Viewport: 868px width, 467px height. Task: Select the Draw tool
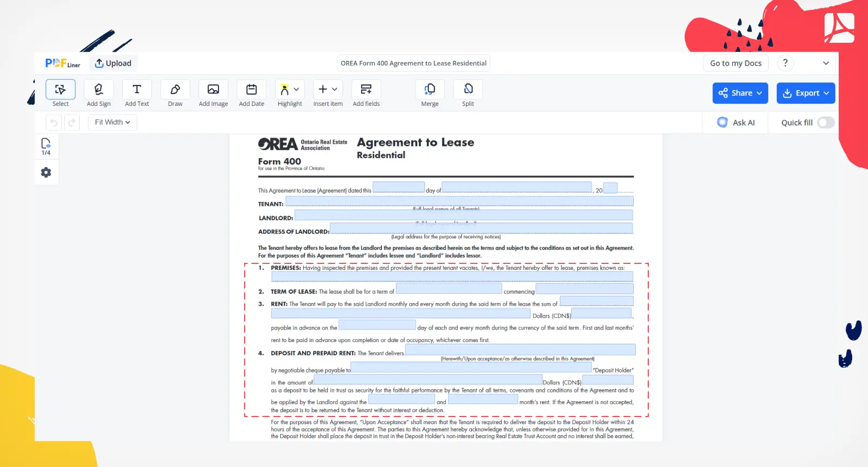point(175,93)
